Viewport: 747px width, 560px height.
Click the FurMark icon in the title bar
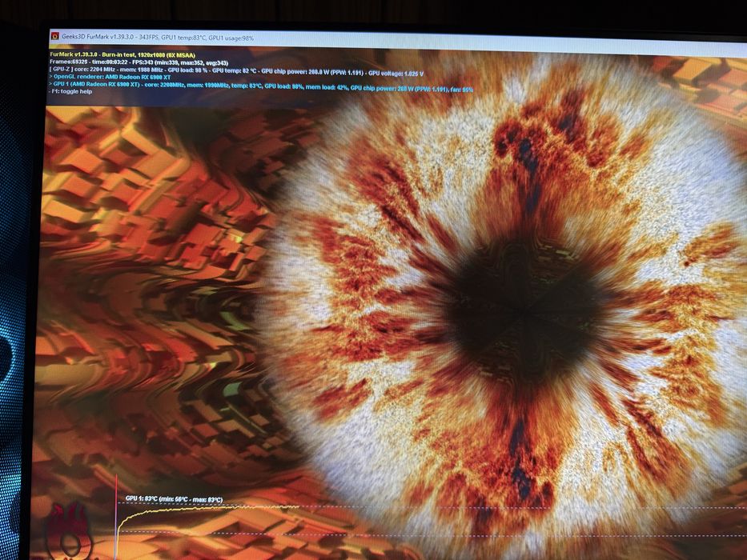click(x=54, y=36)
